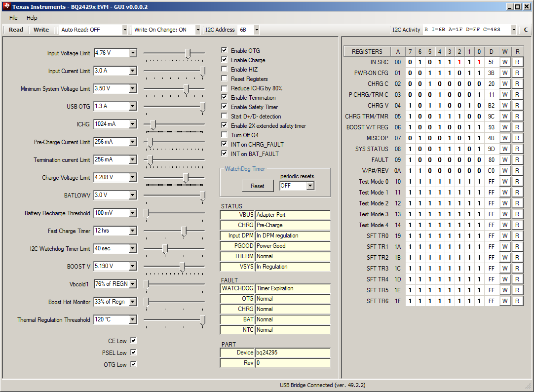Open the periodic resets dropdown

pos(310,186)
